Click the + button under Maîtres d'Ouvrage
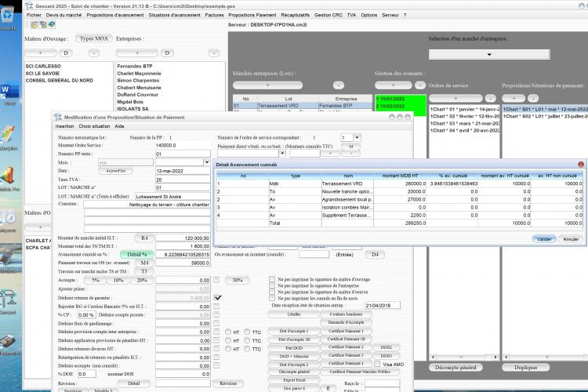The width and height of the screenshot is (588, 392). pos(41,53)
